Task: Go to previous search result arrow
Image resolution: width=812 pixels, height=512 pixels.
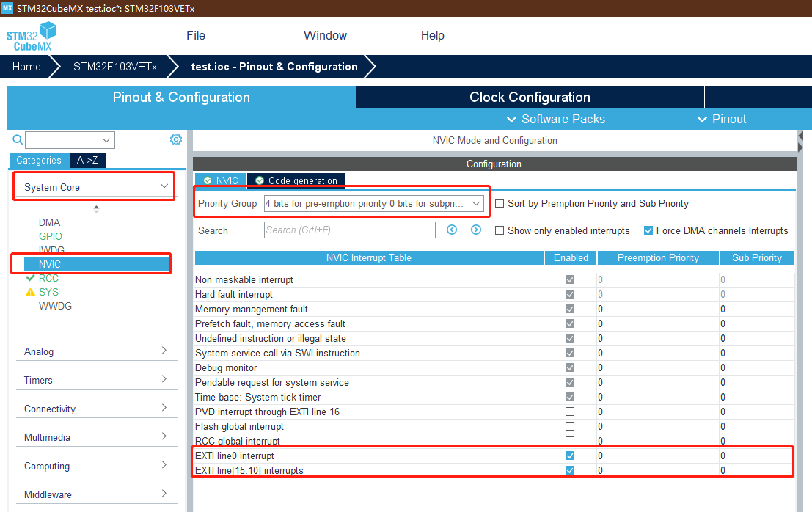Action: [x=452, y=230]
